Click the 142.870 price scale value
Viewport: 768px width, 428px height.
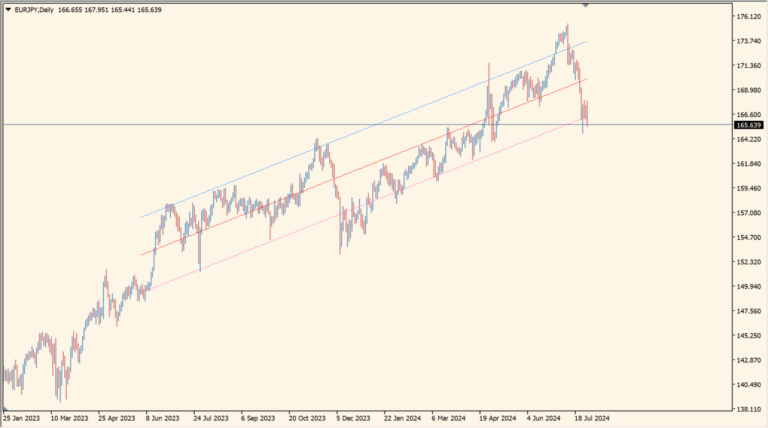[x=749, y=360]
